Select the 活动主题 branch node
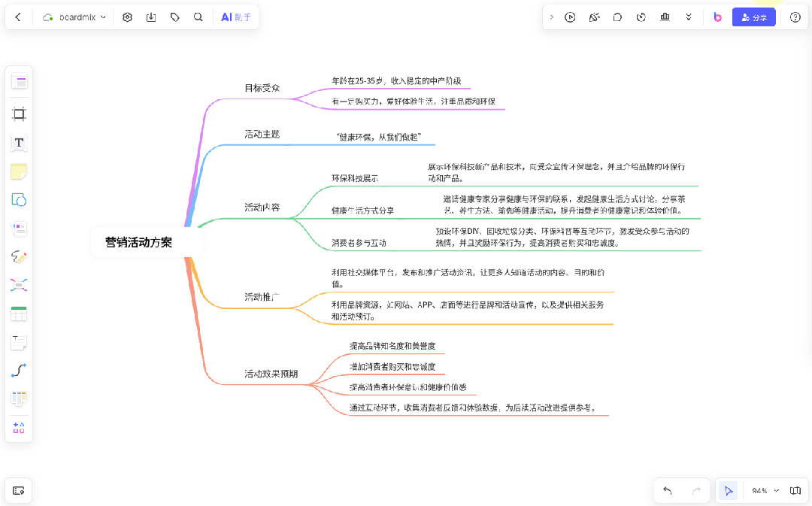 (262, 134)
